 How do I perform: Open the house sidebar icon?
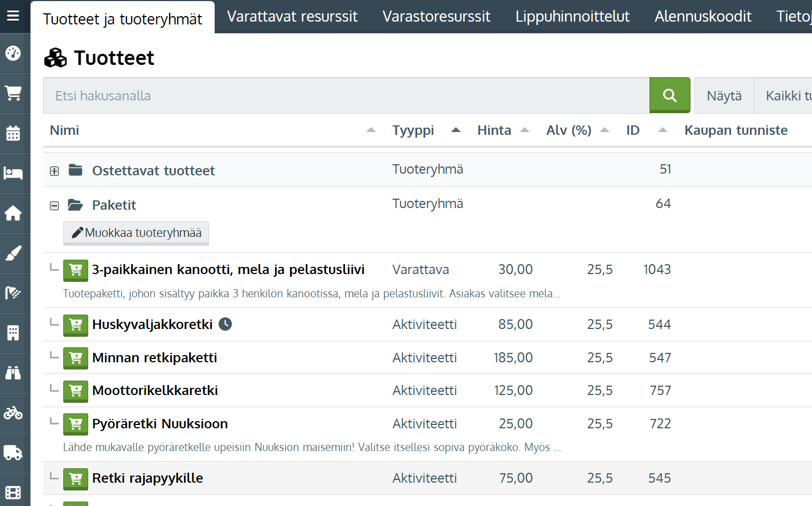pos(13,213)
